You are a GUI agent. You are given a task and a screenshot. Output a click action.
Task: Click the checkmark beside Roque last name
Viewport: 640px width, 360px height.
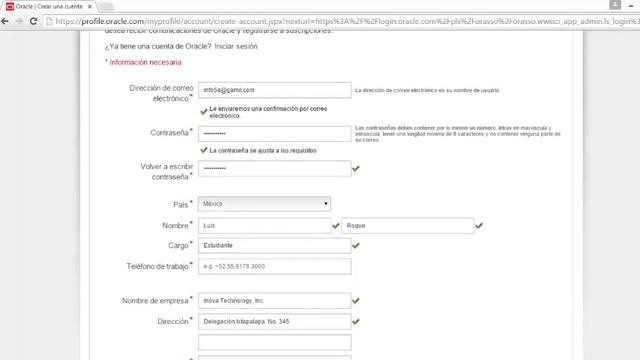479,225
